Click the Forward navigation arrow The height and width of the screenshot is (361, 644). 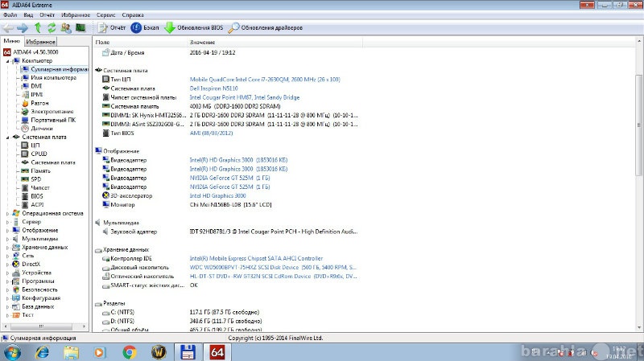23,28
